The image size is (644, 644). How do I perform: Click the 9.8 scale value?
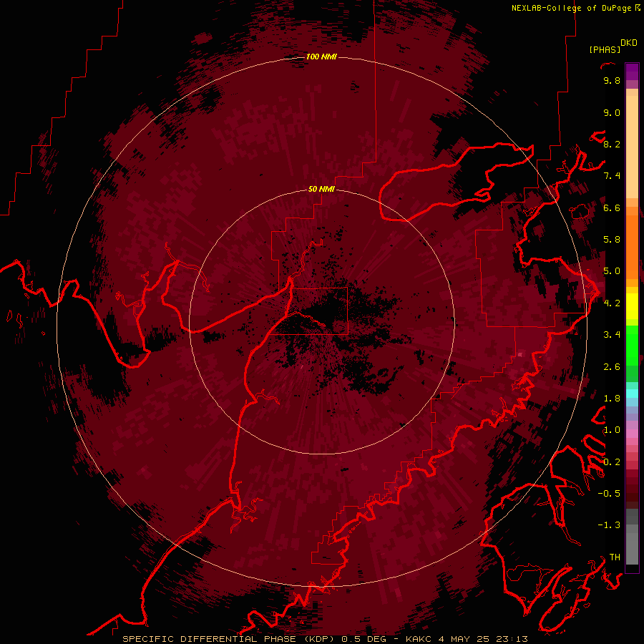612,80
